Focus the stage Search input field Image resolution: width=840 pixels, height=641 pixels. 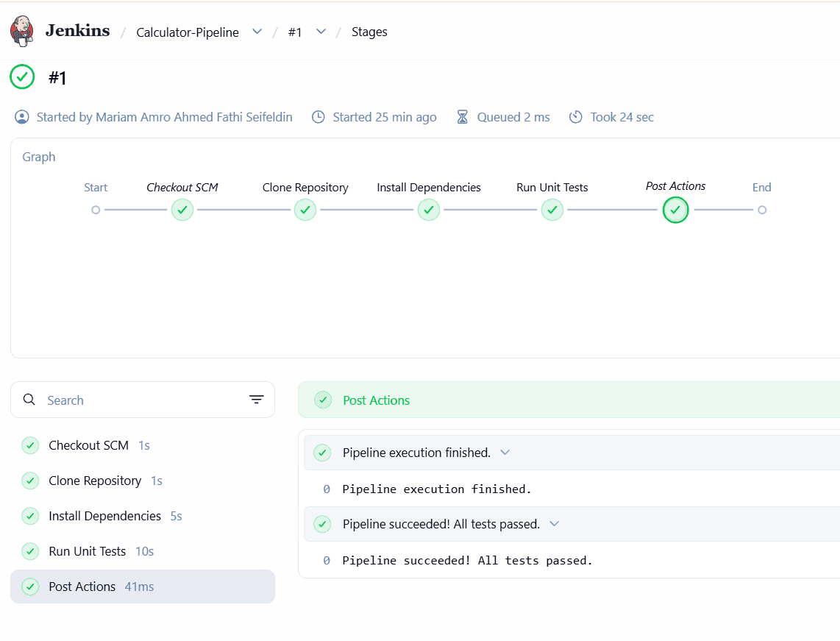click(143, 400)
